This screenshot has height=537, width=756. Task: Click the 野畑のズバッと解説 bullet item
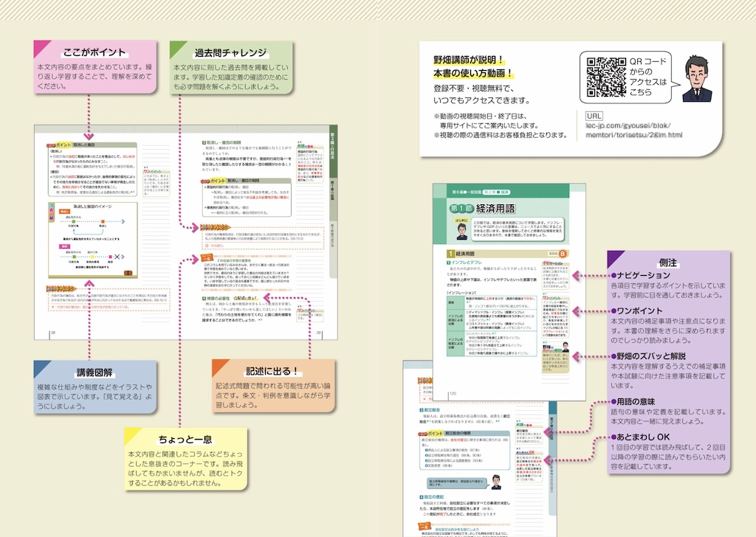pyautogui.click(x=648, y=356)
